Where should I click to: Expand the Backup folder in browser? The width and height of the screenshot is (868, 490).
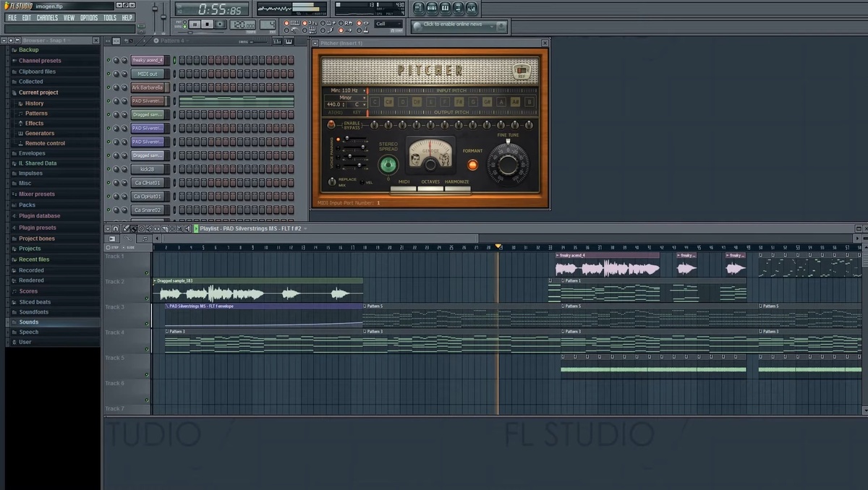pyautogui.click(x=29, y=50)
